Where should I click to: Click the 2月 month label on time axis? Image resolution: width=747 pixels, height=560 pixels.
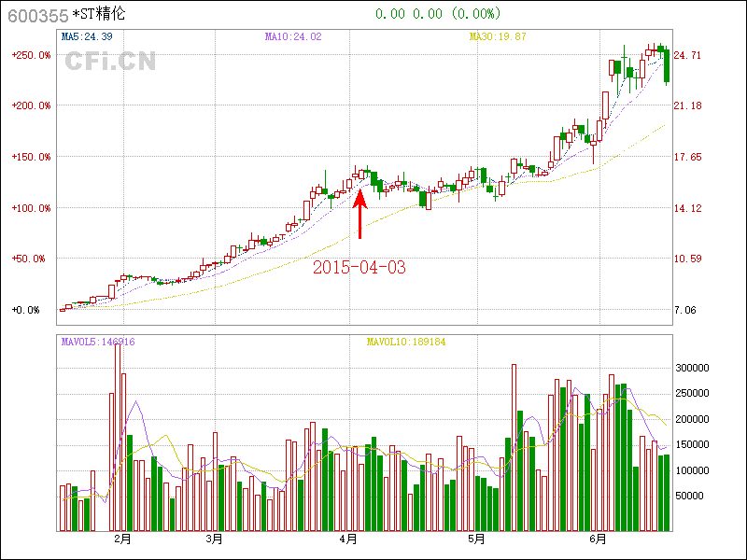(x=122, y=539)
